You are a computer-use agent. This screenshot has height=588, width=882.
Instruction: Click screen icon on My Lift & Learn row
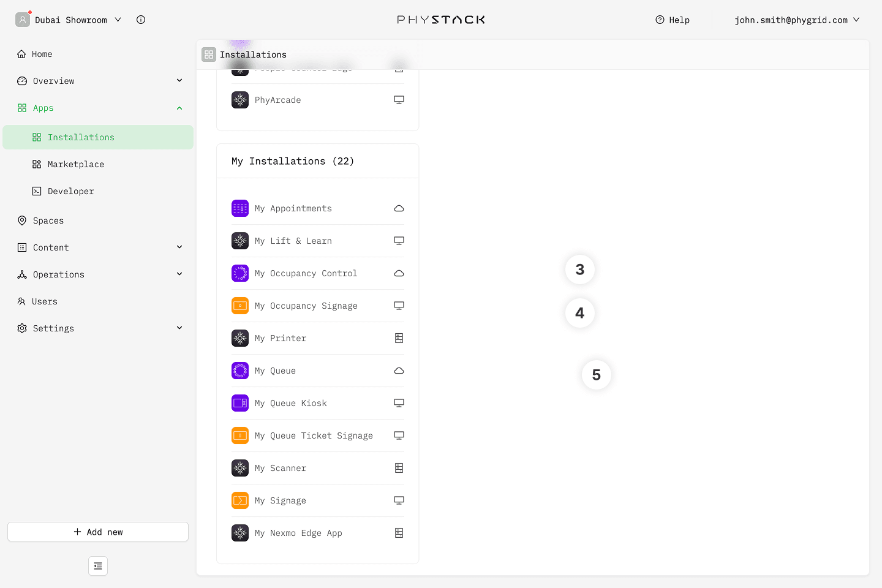(x=399, y=241)
